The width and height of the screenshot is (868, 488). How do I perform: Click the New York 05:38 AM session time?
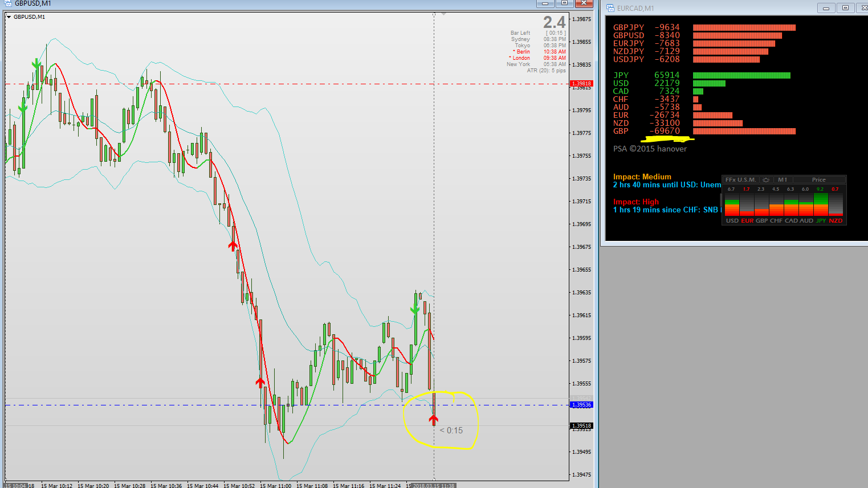(555, 64)
